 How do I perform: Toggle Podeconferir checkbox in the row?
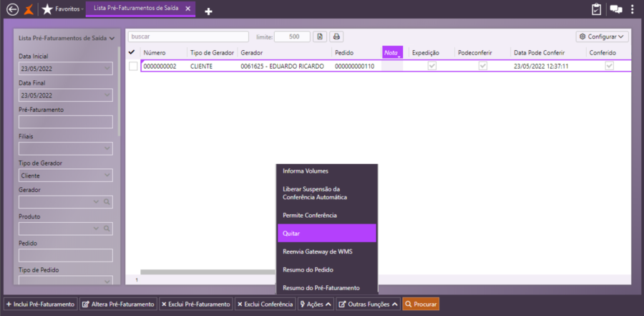483,66
